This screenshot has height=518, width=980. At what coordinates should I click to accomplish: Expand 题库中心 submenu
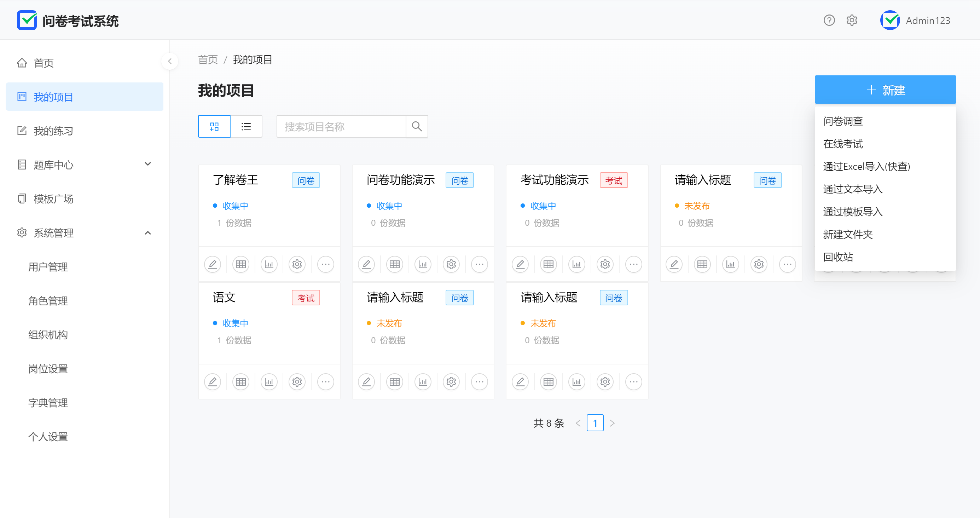(x=148, y=164)
